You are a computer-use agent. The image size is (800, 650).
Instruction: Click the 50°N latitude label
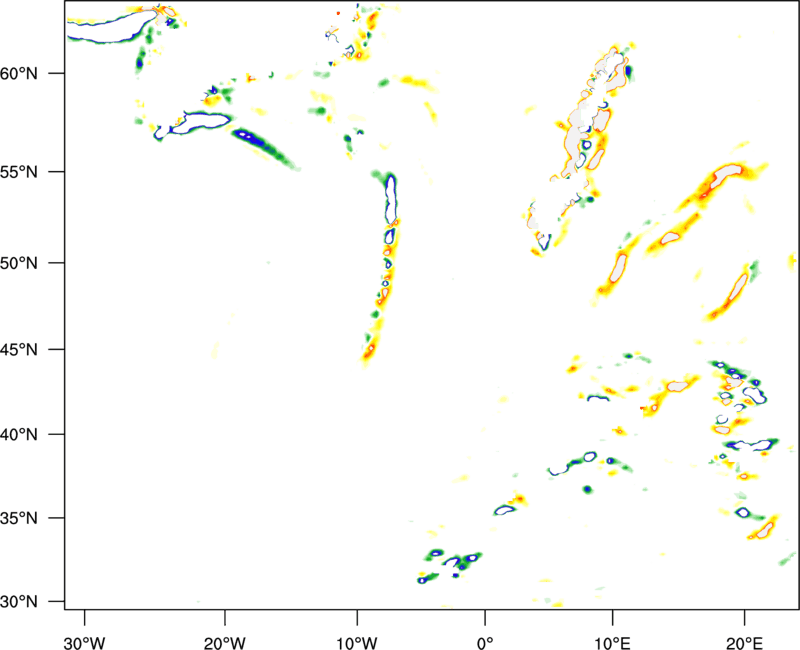coord(19,264)
